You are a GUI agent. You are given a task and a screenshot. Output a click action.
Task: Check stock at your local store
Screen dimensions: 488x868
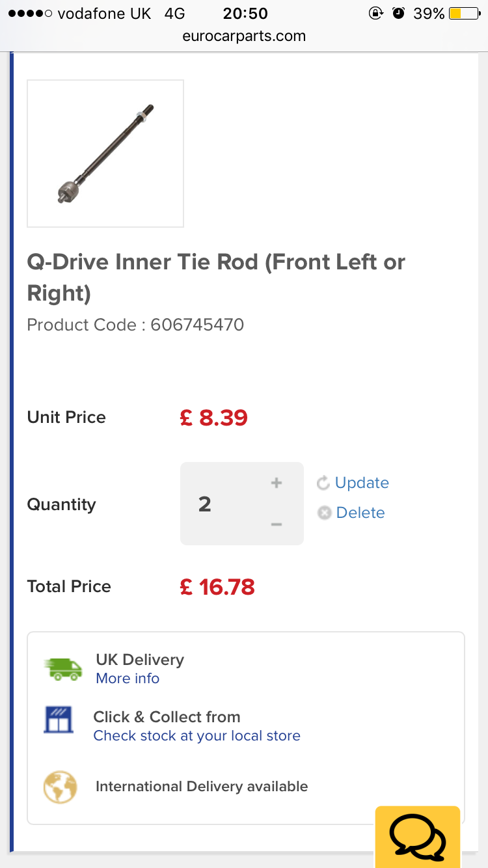coord(197,736)
